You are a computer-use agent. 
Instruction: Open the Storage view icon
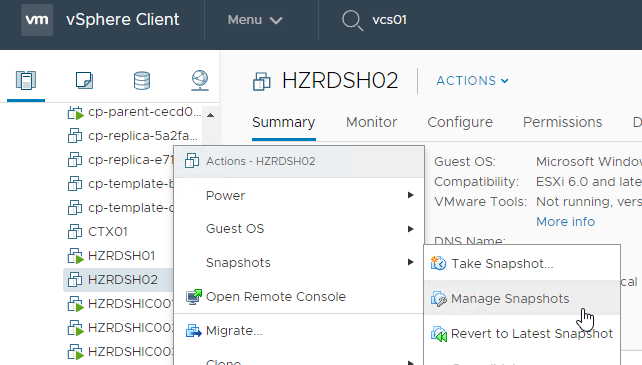tap(142, 80)
